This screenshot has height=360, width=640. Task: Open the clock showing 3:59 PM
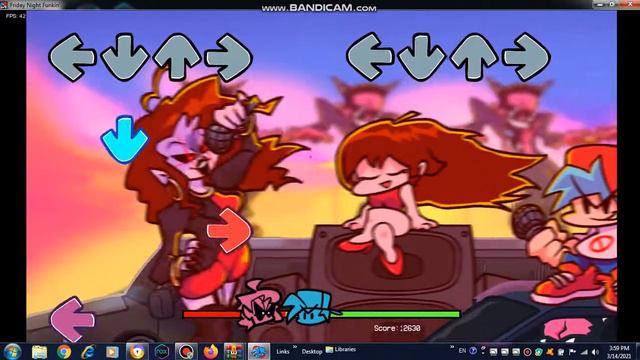coord(619,352)
